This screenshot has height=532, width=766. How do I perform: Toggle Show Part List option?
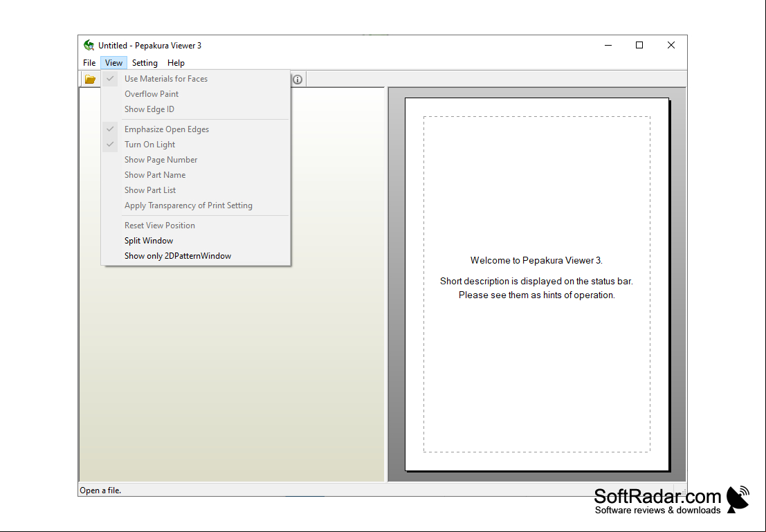tap(195, 190)
